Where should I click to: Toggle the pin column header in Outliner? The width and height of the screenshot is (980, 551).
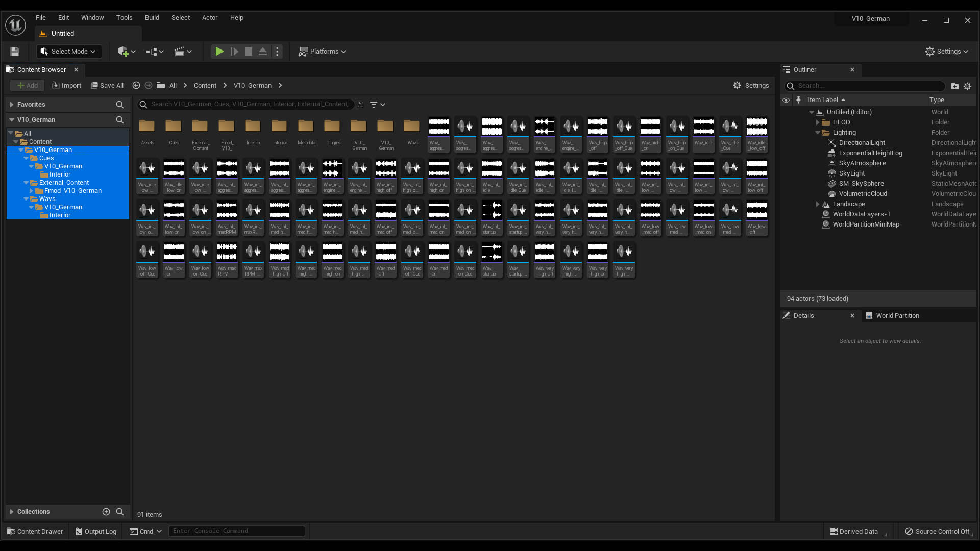click(799, 100)
